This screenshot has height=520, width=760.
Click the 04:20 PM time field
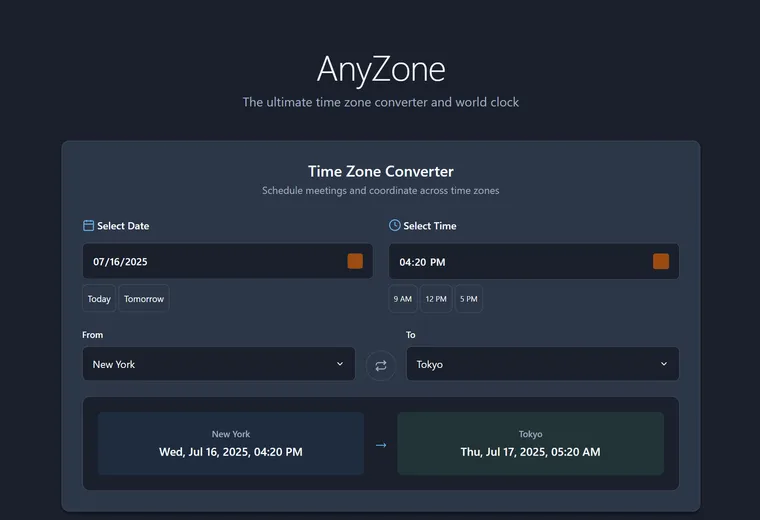534,262
